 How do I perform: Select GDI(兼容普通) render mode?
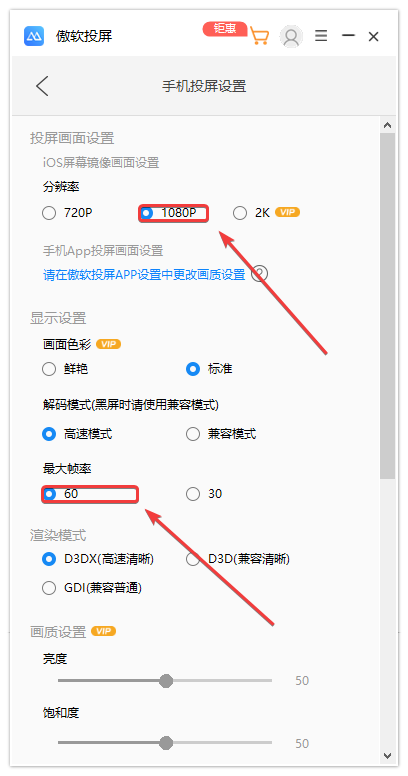tap(92, 588)
